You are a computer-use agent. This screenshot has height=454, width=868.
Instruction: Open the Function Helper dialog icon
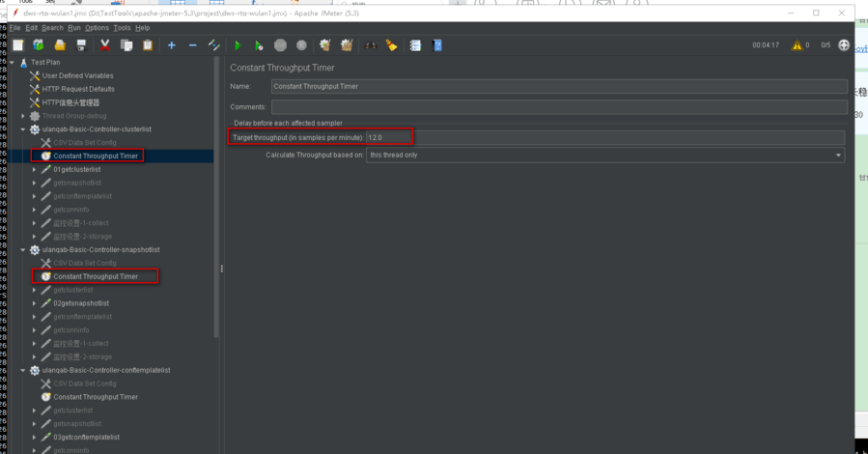[415, 45]
